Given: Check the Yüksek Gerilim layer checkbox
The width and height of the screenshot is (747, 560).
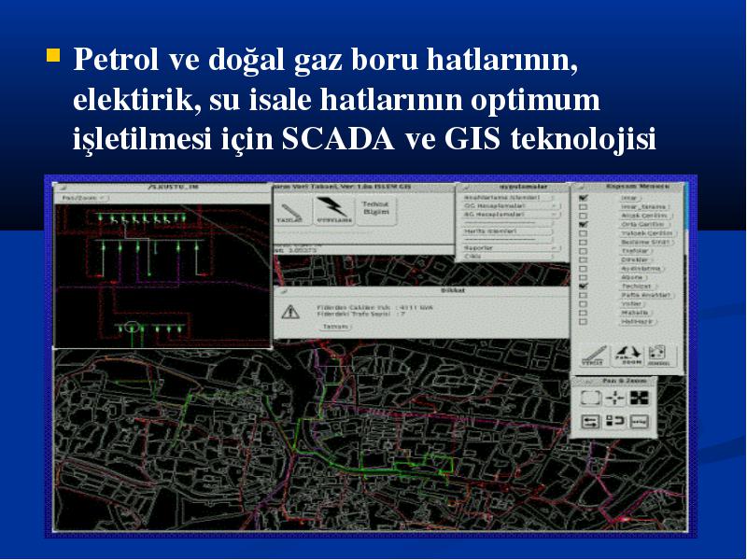Looking at the screenshot, I should [583, 233].
